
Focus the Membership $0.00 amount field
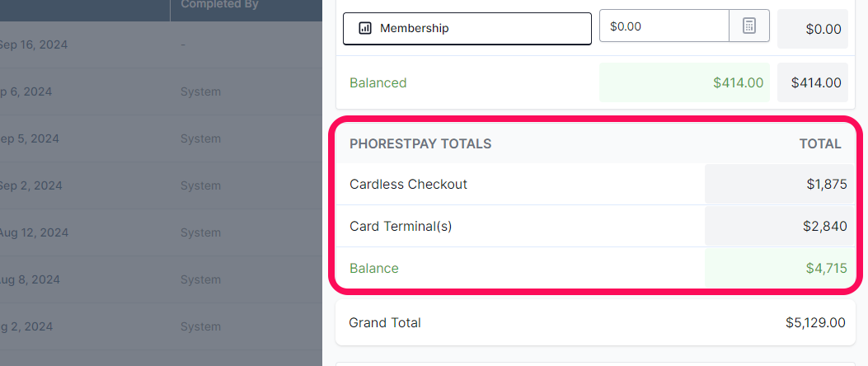(664, 26)
